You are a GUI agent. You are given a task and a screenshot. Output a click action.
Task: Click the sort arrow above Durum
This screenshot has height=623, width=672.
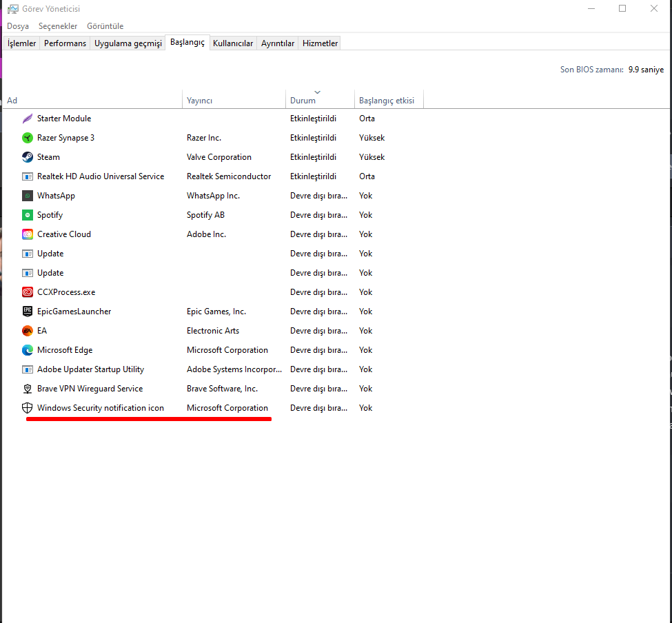(x=317, y=92)
